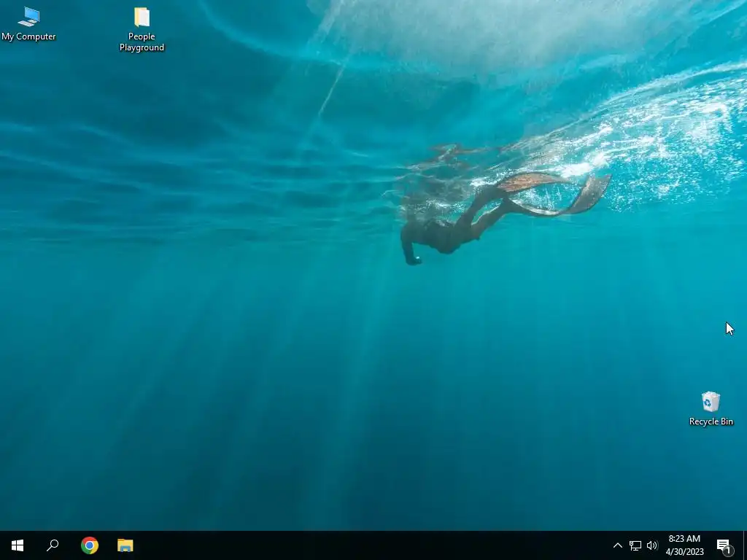Image resolution: width=747 pixels, height=560 pixels.
Task: Select the Recycle Bin desktop icon
Action: click(x=711, y=408)
